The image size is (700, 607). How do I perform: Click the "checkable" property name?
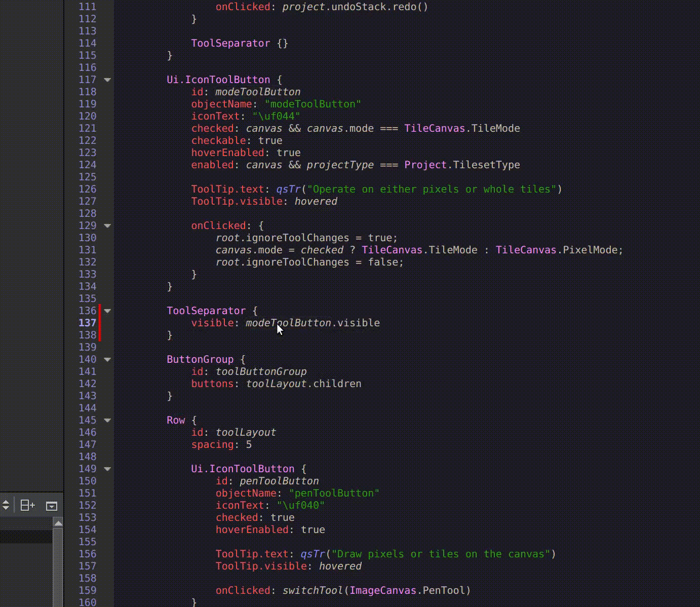click(x=218, y=140)
